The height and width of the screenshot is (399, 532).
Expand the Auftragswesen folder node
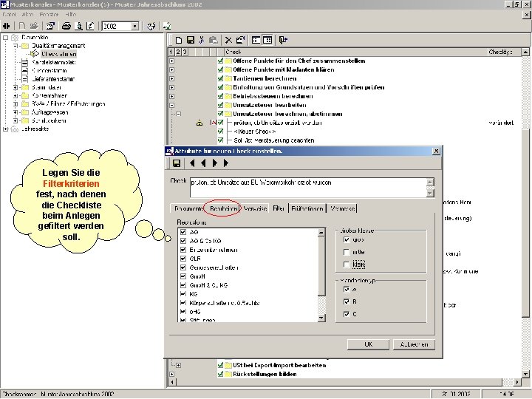click(x=16, y=112)
